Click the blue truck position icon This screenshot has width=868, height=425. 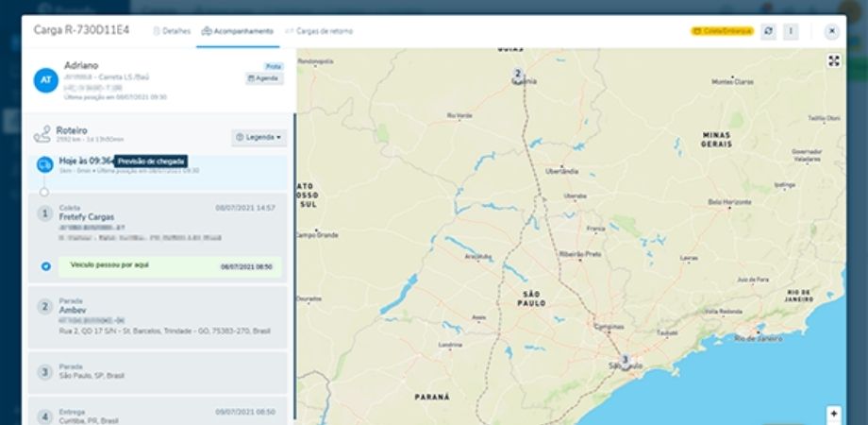tap(45, 164)
